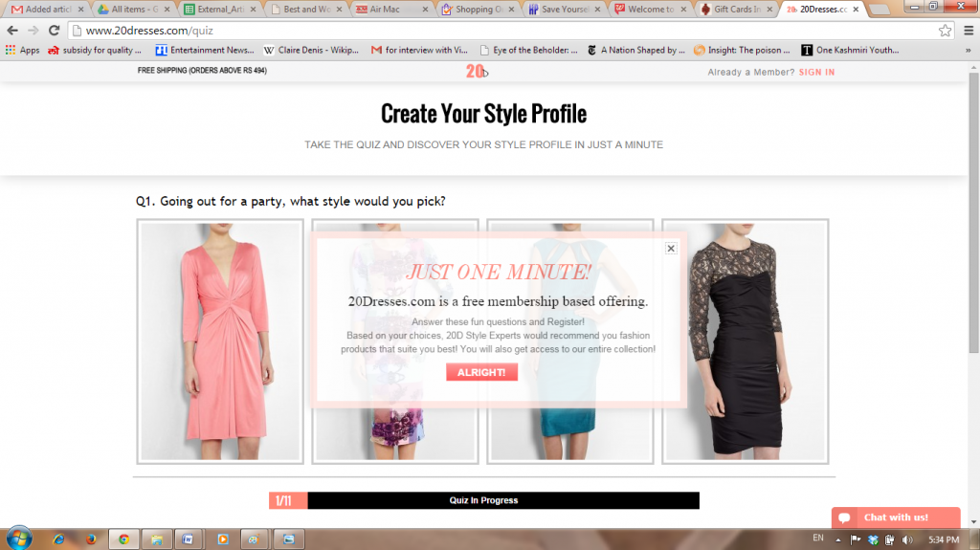Select the black lace dress option
Viewport: 980px width, 550px height.
pyautogui.click(x=745, y=341)
